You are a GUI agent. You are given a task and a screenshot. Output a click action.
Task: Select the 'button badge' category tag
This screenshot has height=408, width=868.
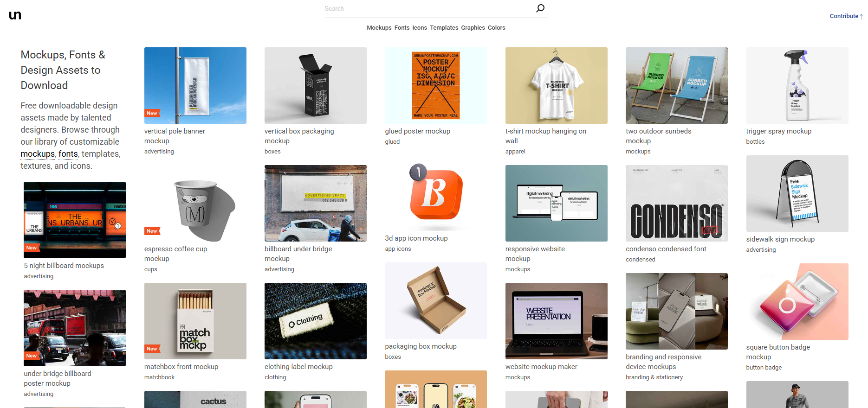(764, 368)
